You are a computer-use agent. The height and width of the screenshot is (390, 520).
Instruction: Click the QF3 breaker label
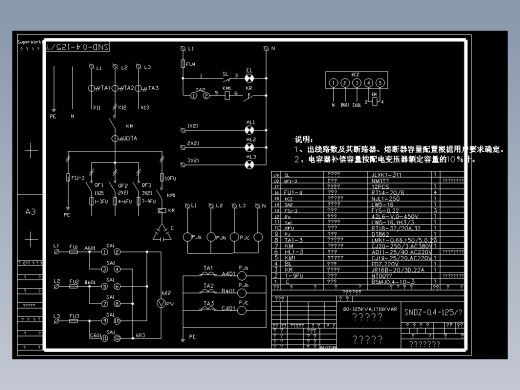(x=146, y=185)
